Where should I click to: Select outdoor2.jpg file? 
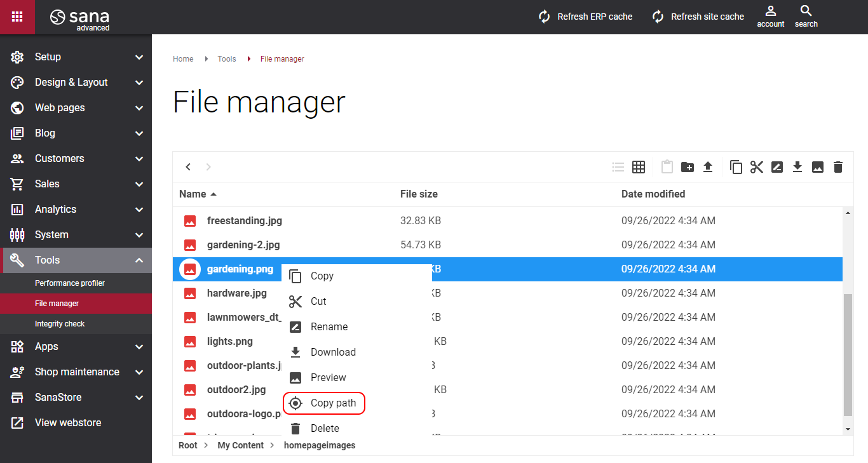(508, 390)
